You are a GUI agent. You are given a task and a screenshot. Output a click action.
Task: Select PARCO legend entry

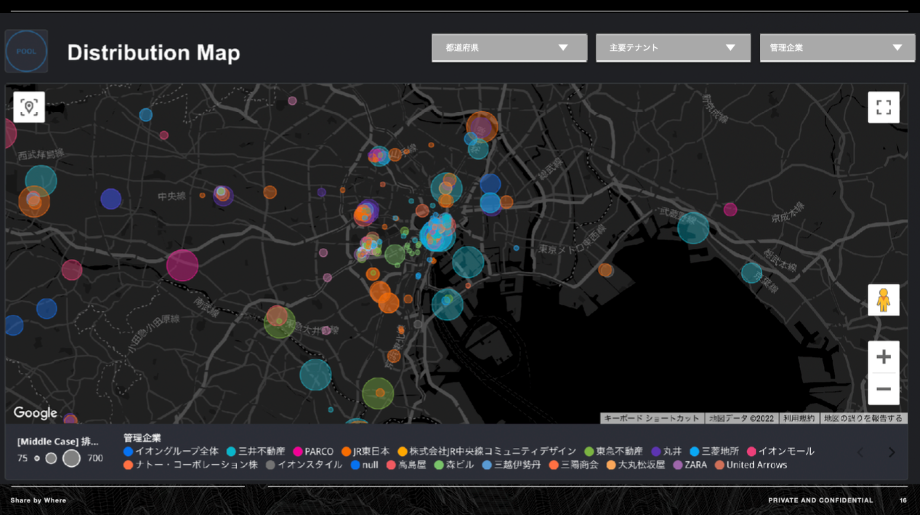click(x=313, y=451)
